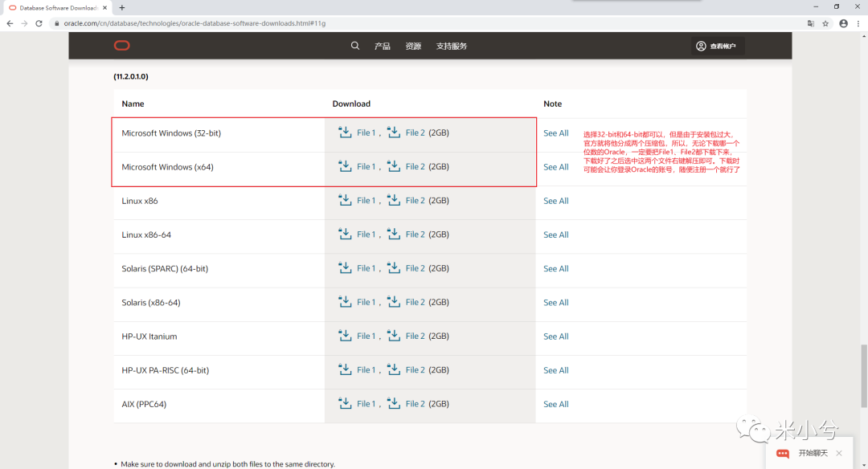Viewport: 868px width, 469px height.
Task: Click See All for Linux x86
Action: [556, 201]
